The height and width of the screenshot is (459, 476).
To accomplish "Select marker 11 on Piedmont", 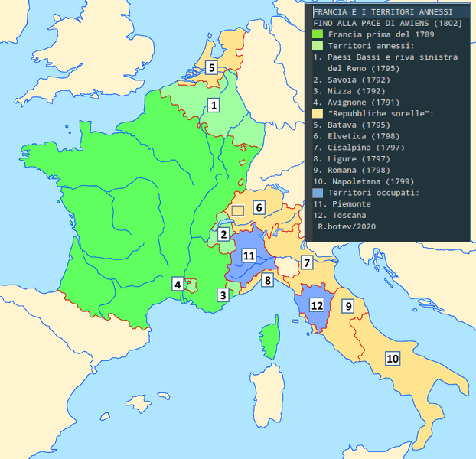I will (249, 256).
